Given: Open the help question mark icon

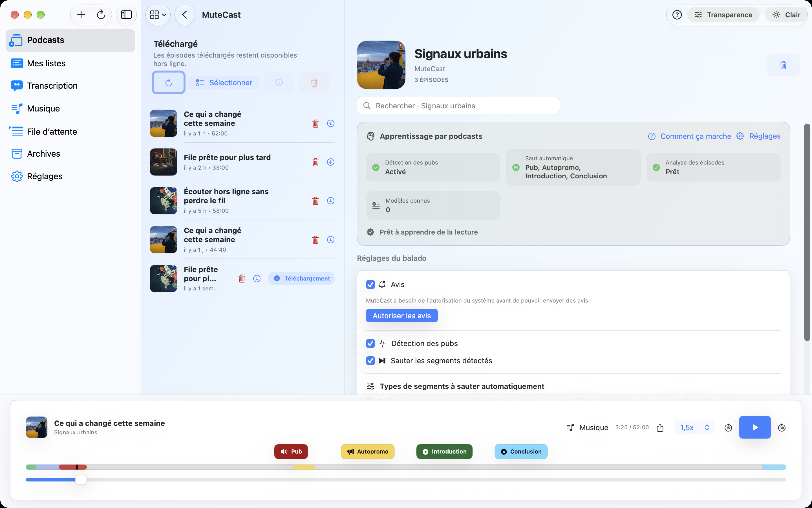Looking at the screenshot, I should [677, 15].
